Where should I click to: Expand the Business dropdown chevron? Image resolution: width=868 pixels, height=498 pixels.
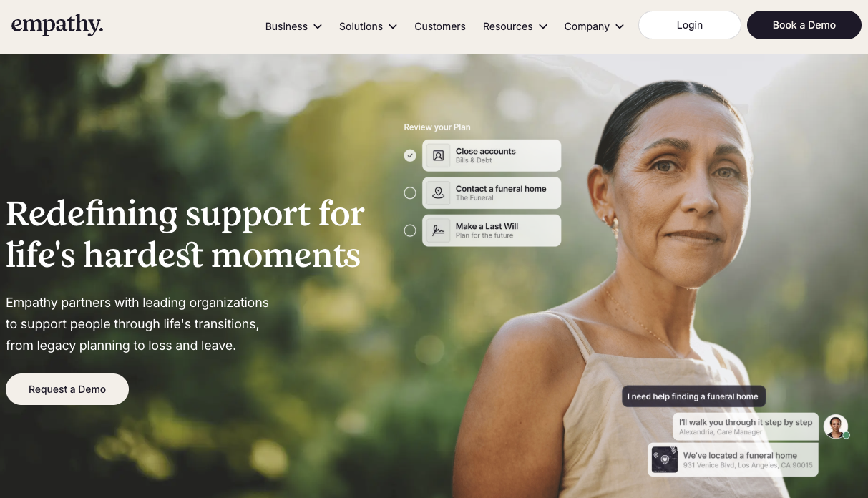[x=318, y=26]
